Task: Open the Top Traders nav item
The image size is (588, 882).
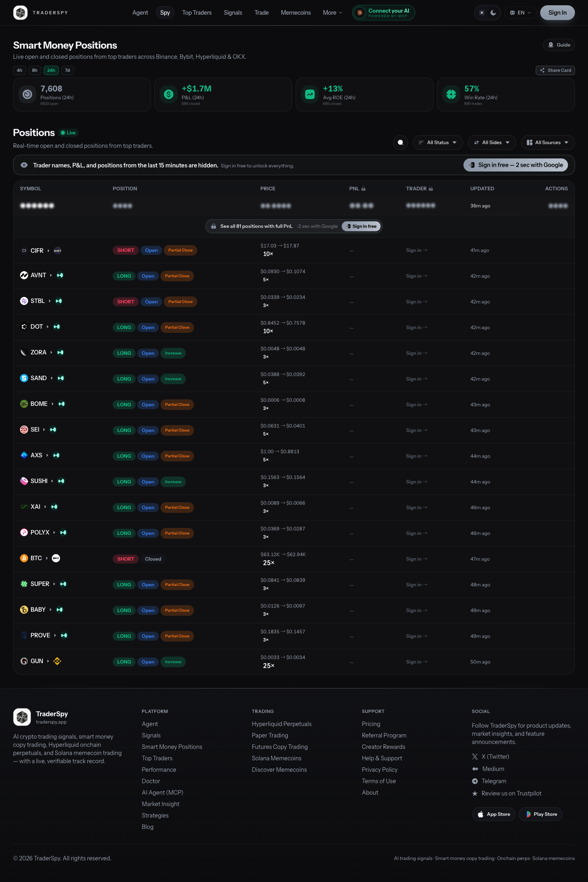Action: [x=197, y=13]
